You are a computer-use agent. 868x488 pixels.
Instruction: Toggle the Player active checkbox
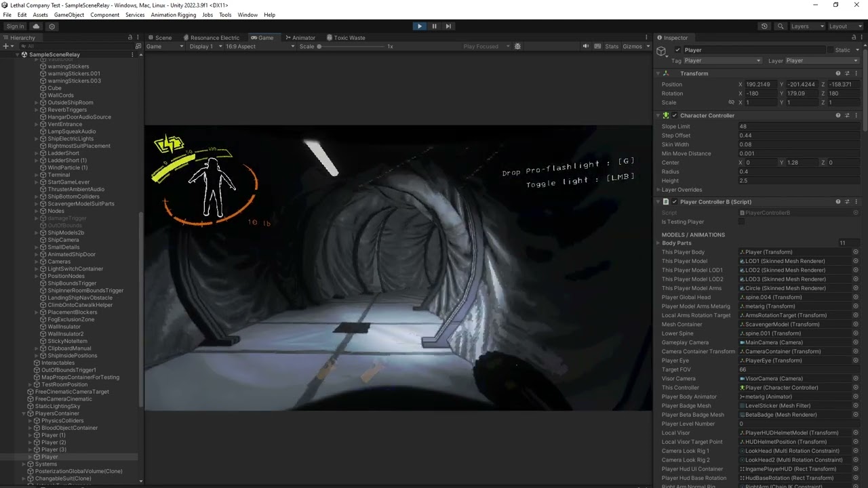[677, 49]
